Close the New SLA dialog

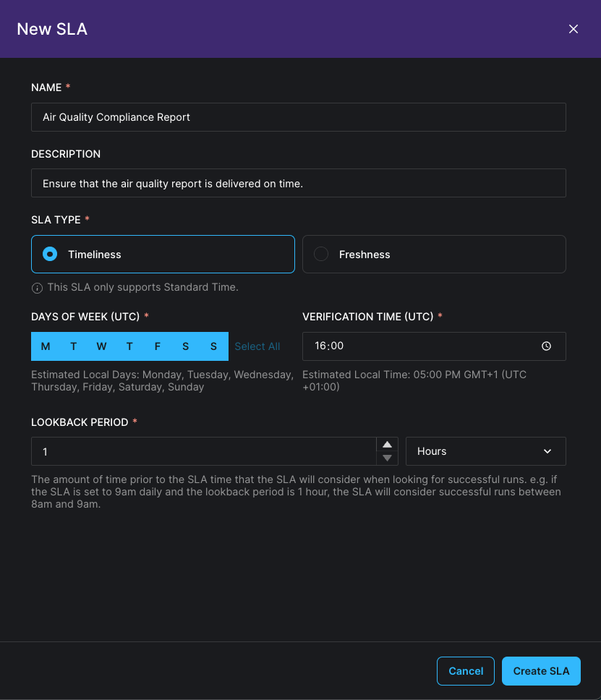(574, 29)
